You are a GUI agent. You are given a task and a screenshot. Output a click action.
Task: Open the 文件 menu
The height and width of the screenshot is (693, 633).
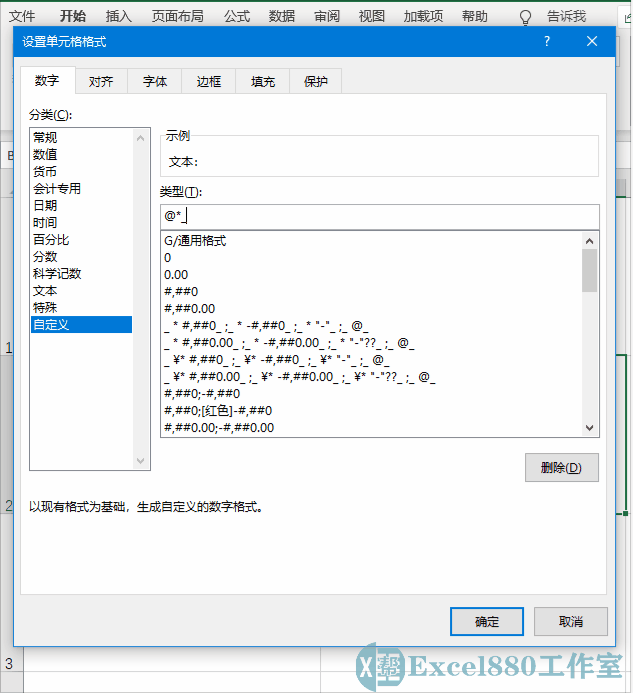pyautogui.click(x=22, y=16)
